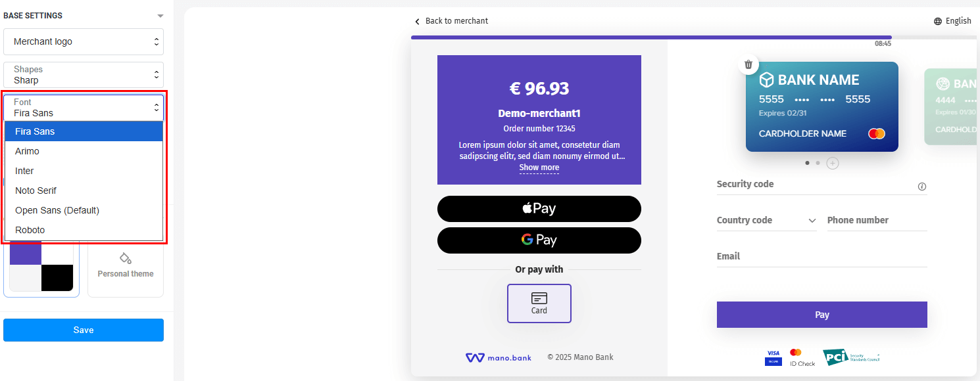
Task: Click the Show more link
Action: [x=539, y=168]
